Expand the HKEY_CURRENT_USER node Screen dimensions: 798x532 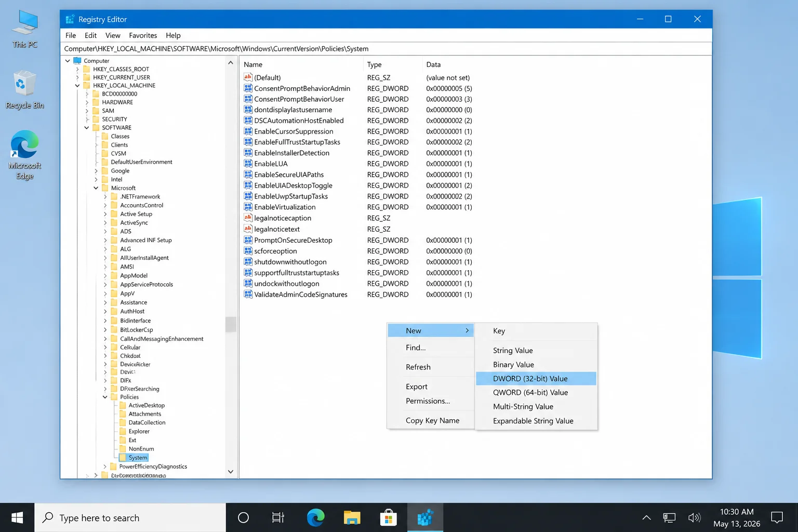[77, 77]
